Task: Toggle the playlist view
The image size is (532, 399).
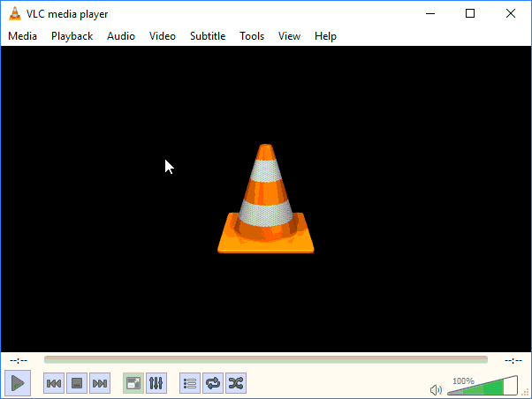Action: [x=190, y=383]
